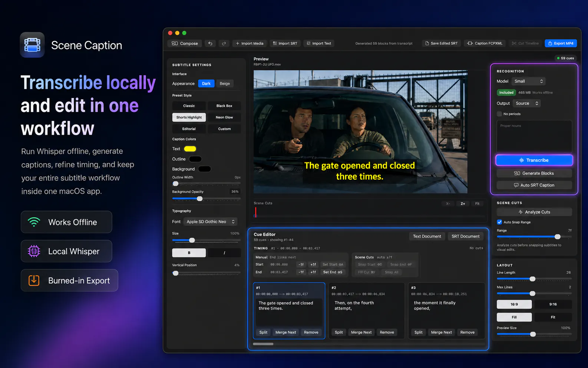Click the Works Offline wifi icon
The image size is (588, 368).
click(x=34, y=222)
